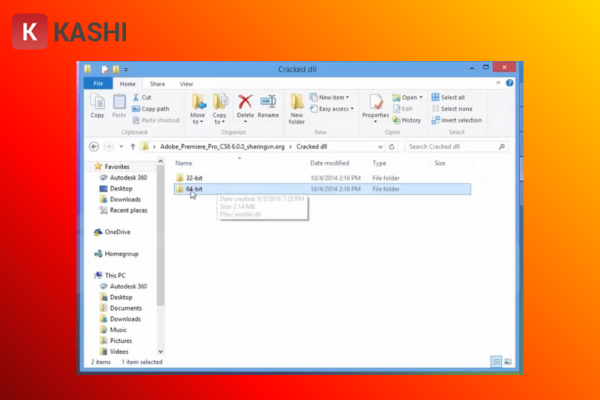The image size is (600, 400).
Task: Click the search magnifier icon
Action: tap(502, 147)
